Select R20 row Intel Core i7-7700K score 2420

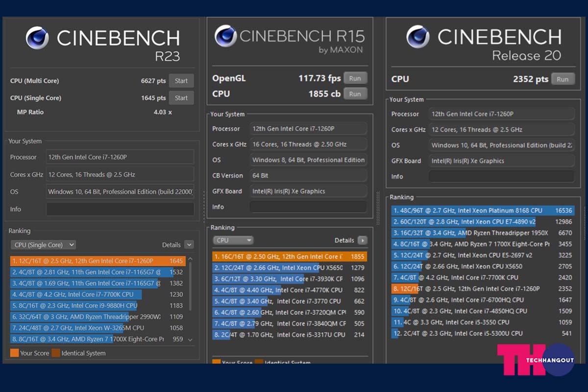[x=483, y=277]
